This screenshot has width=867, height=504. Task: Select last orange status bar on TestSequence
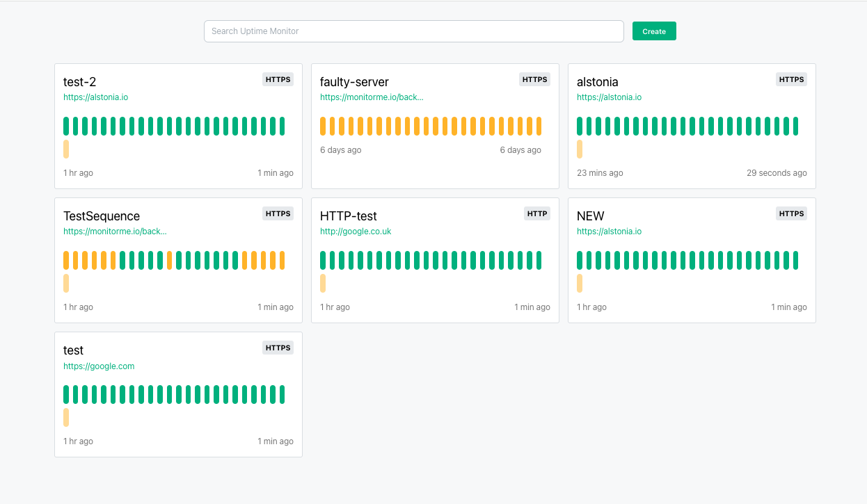click(x=282, y=260)
